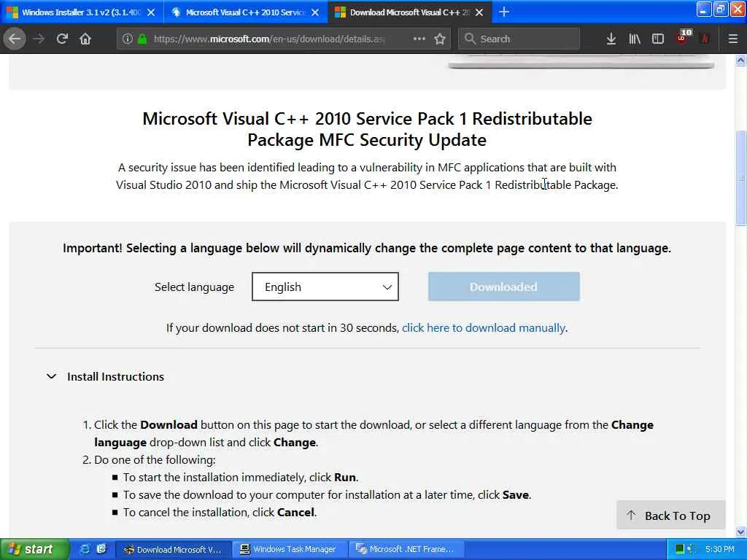Click the forward navigation arrow
The height and width of the screenshot is (560, 747).
tap(39, 39)
